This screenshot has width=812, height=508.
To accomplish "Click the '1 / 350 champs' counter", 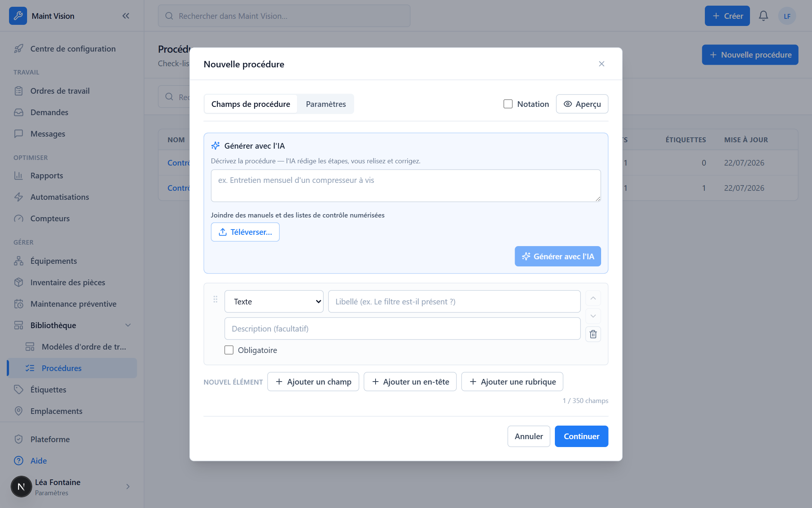I will (x=585, y=400).
